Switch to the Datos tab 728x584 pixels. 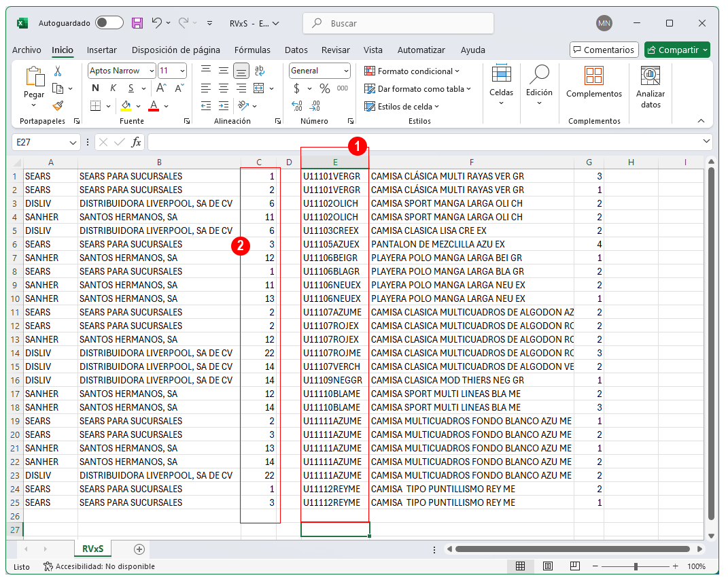[x=296, y=50]
